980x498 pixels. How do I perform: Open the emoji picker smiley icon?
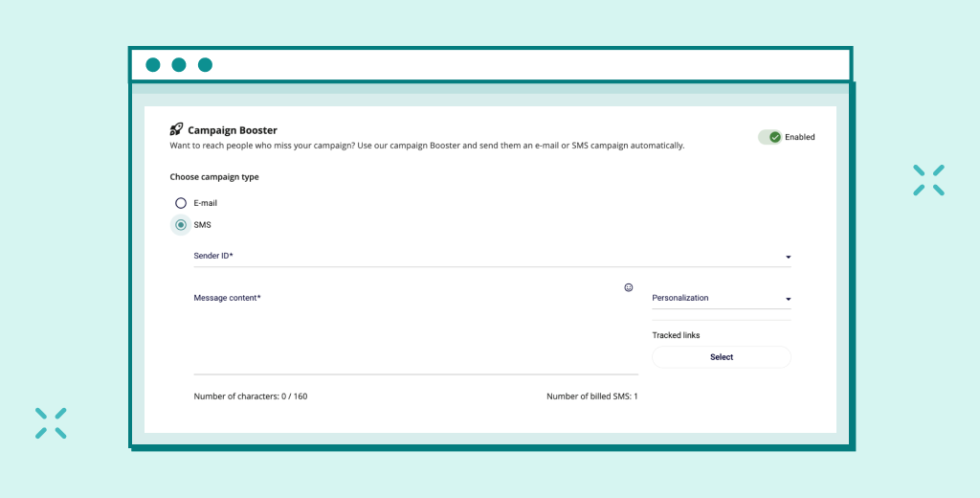[629, 287]
